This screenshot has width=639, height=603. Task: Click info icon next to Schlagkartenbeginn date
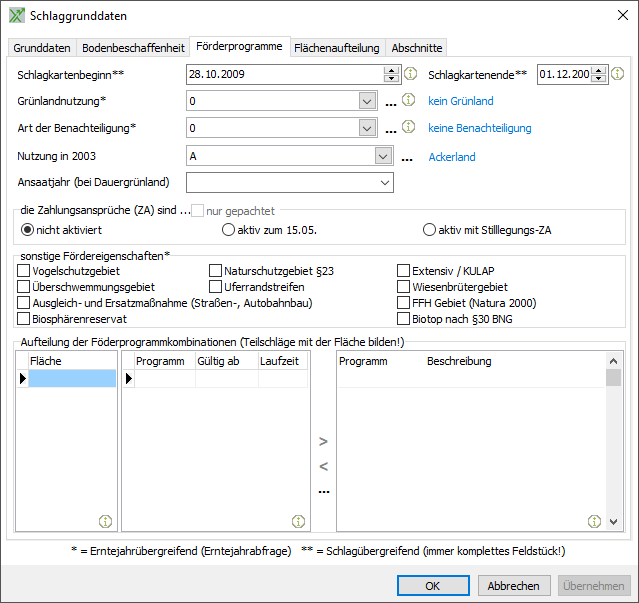tap(409, 74)
